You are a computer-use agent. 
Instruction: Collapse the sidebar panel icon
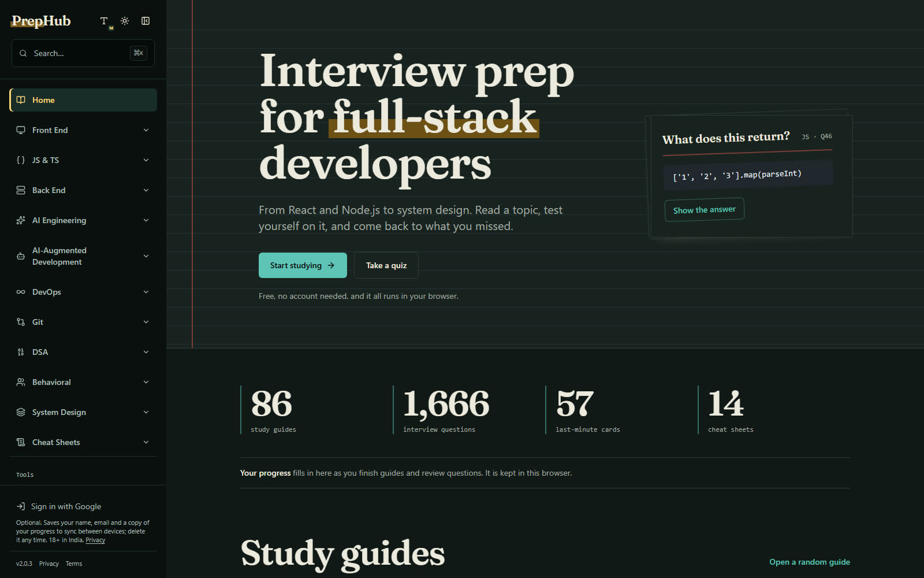[146, 21]
